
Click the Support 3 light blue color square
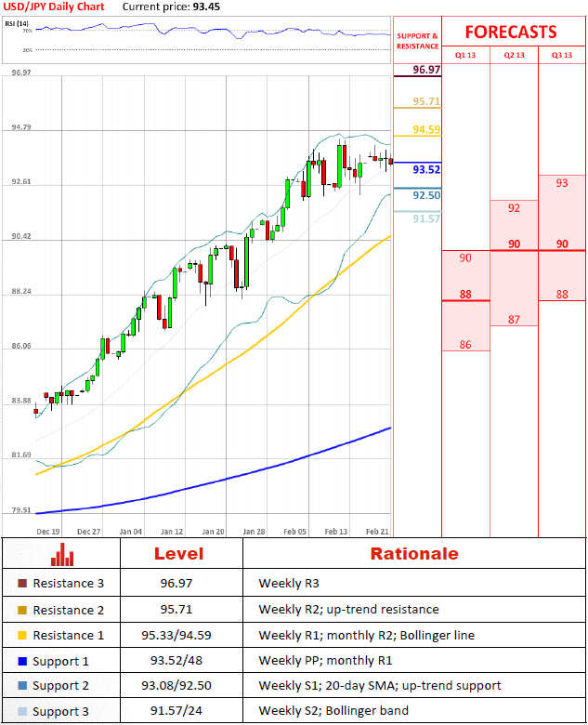(x=22, y=712)
